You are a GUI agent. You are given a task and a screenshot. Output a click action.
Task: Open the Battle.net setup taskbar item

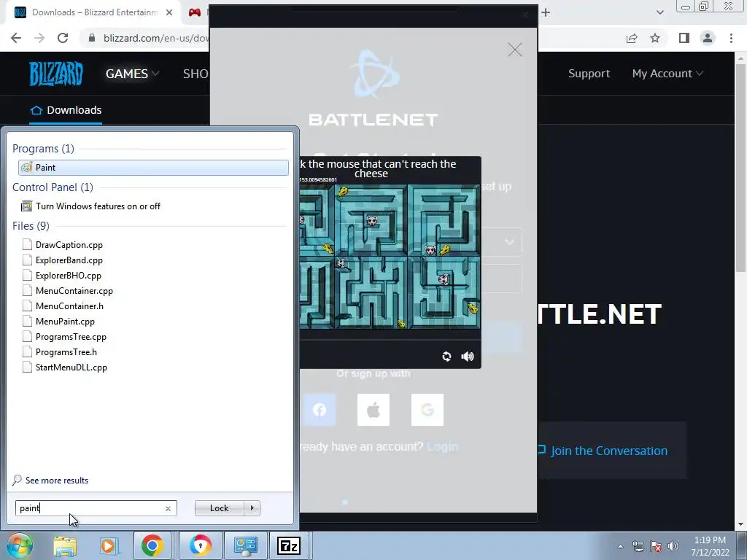tap(200, 545)
